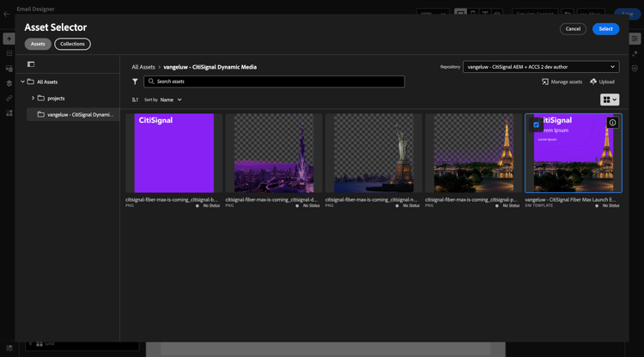Open the filter funnel icon

pos(135,82)
